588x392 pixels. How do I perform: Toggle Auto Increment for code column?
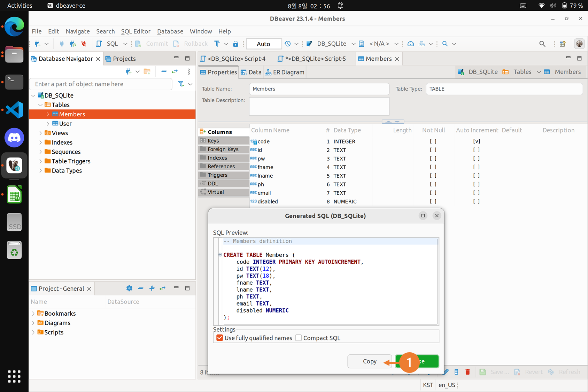pyautogui.click(x=477, y=141)
